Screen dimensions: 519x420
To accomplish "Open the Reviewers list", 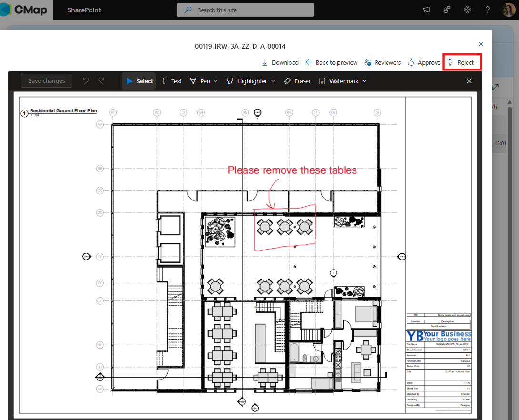I will pos(382,62).
